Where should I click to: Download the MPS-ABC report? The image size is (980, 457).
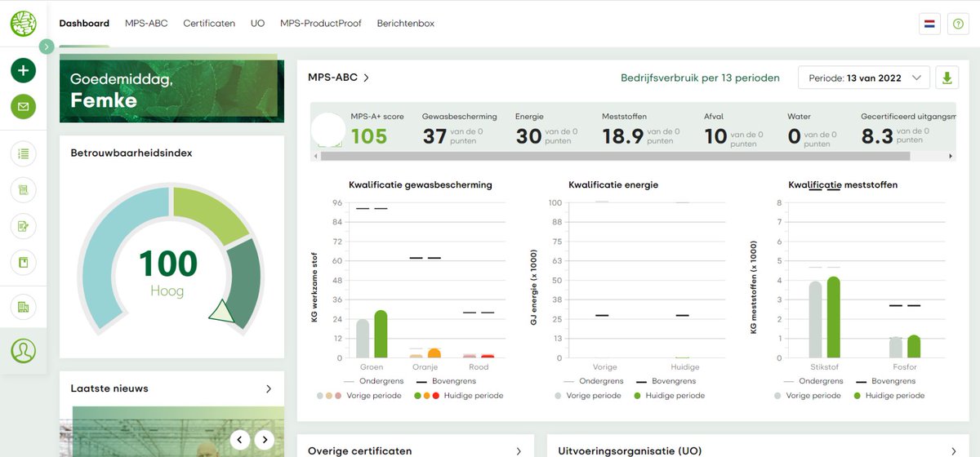tap(947, 78)
